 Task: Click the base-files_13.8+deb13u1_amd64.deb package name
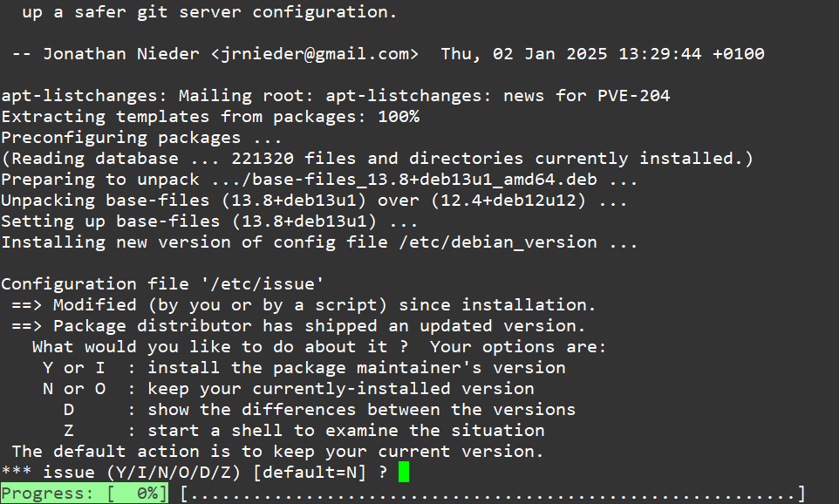[x=425, y=180]
